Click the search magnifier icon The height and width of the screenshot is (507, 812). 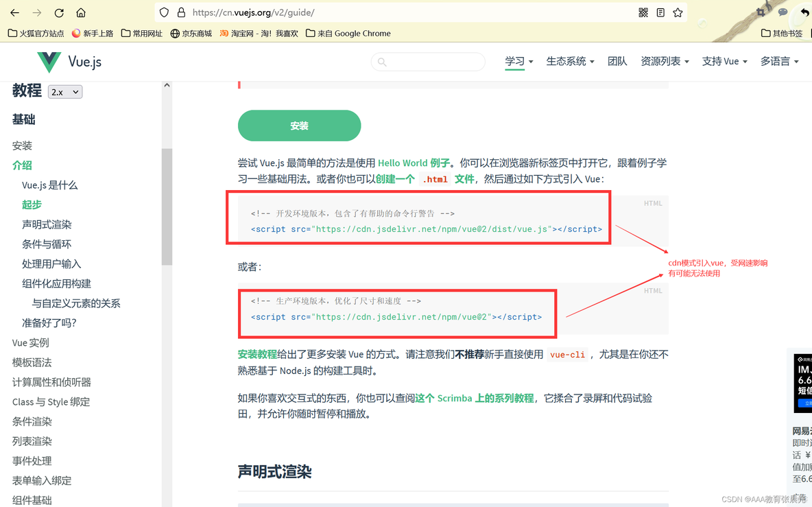tap(382, 62)
